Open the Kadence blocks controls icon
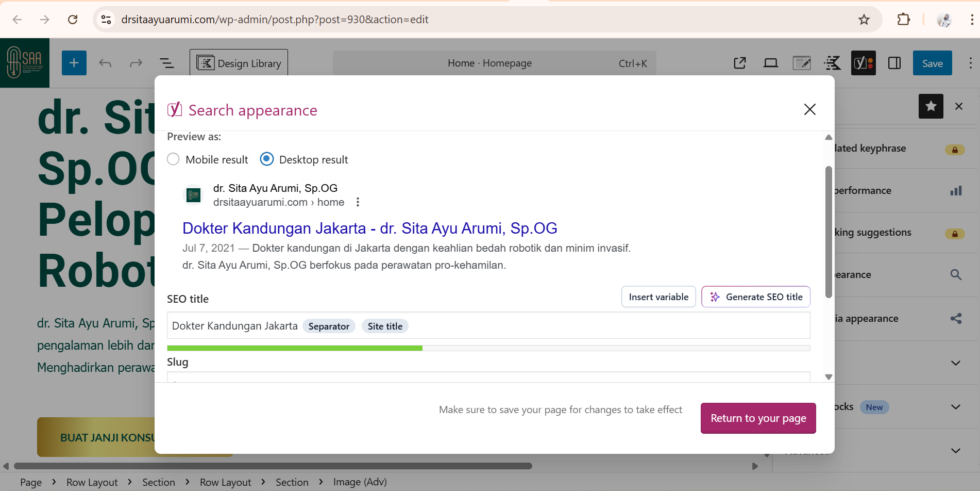The width and height of the screenshot is (980, 491). [x=833, y=63]
